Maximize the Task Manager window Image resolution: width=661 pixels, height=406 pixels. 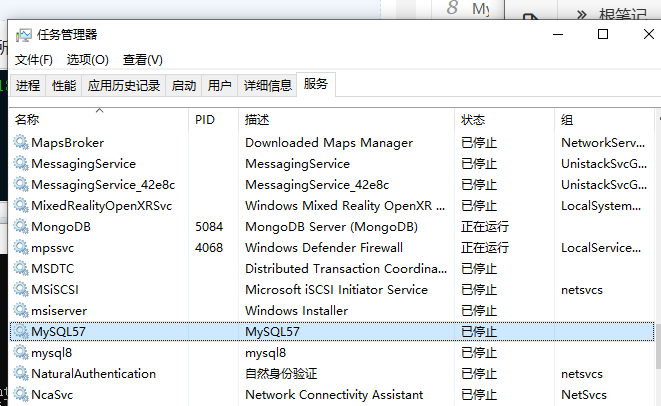click(x=603, y=34)
